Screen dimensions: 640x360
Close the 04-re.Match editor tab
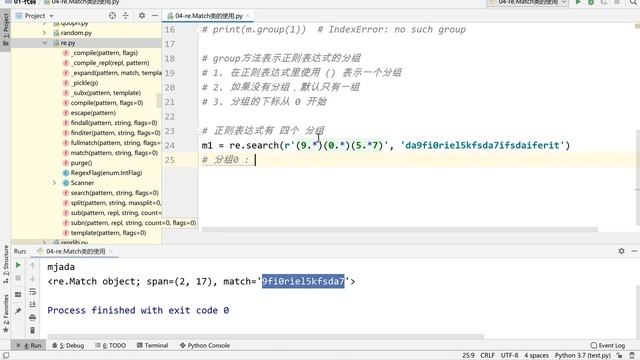click(247, 16)
